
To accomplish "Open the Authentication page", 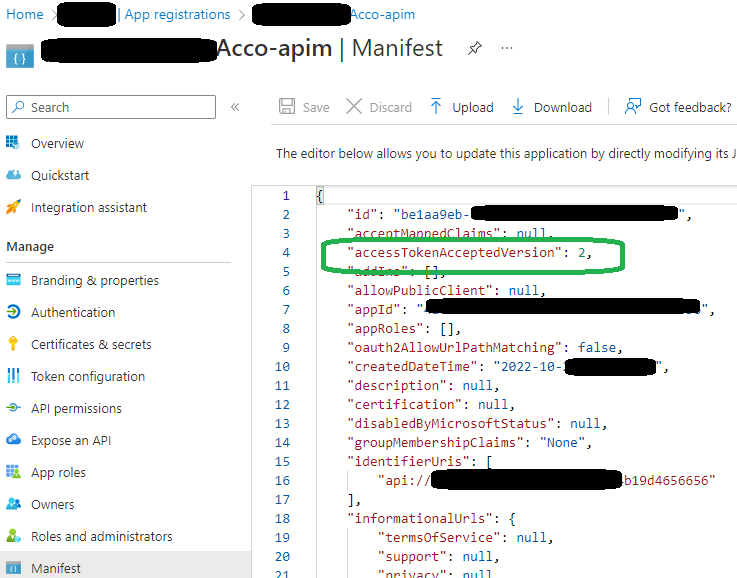I will click(x=73, y=312).
